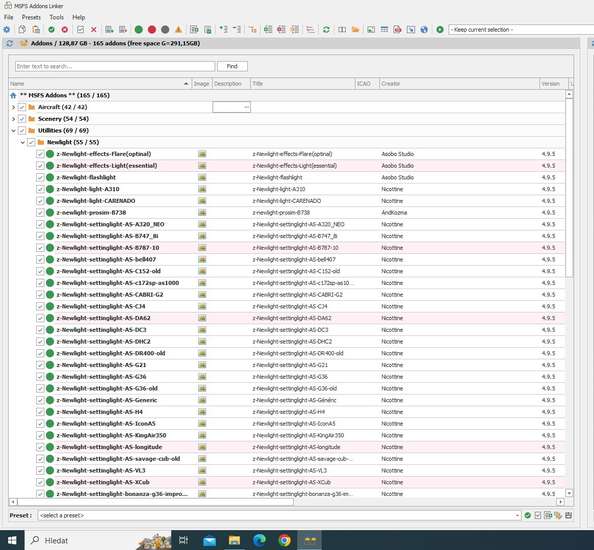Uncheck the Aircraft (42 / 42) checkbox
This screenshot has height=550, width=594.
22,107
